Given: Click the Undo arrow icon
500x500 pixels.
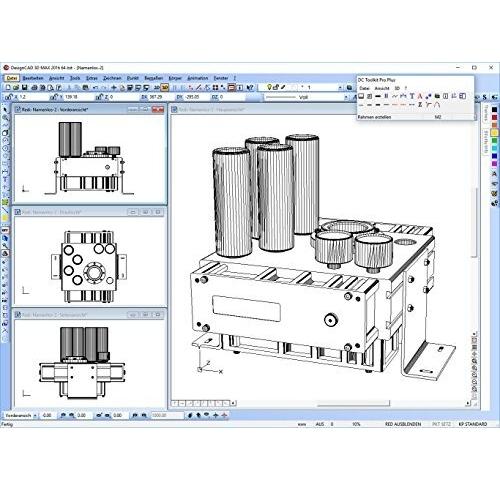Looking at the screenshot, I should (95, 88).
